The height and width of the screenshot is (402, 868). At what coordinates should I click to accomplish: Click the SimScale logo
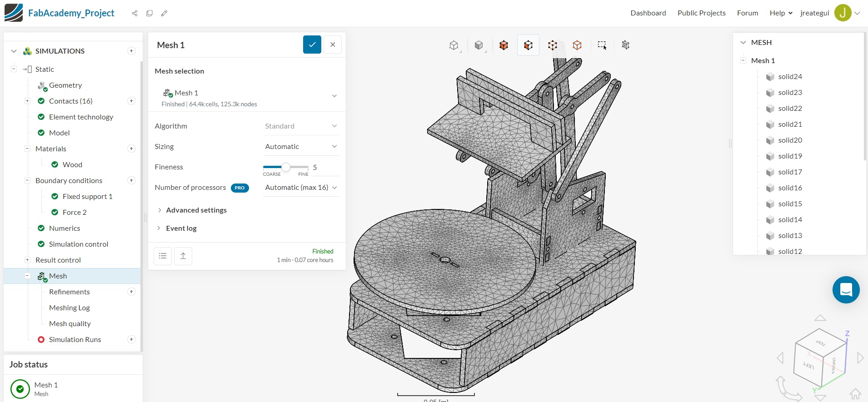tap(13, 13)
